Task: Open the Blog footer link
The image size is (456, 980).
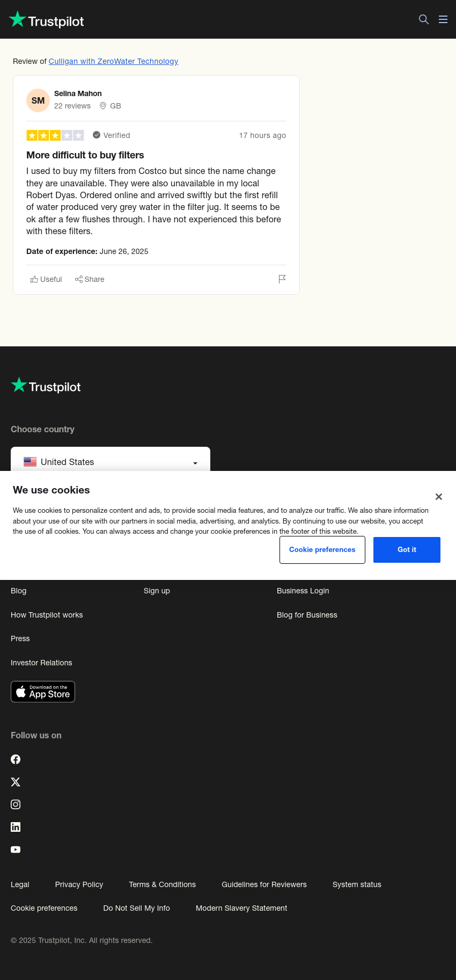Action: point(19,591)
